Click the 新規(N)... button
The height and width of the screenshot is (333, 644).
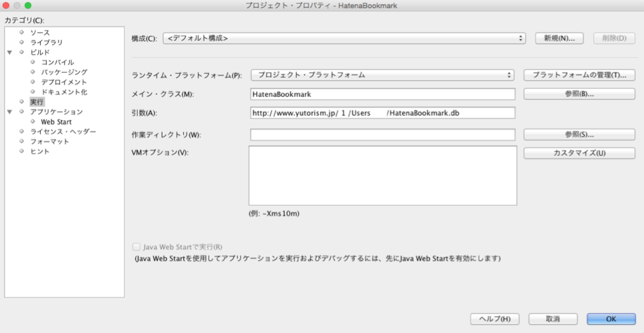coord(559,38)
